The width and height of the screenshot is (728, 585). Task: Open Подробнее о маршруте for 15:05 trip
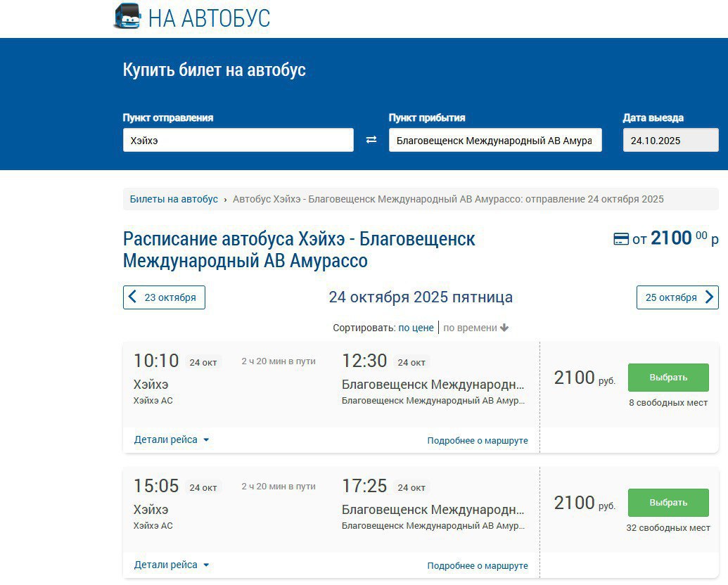(477, 566)
